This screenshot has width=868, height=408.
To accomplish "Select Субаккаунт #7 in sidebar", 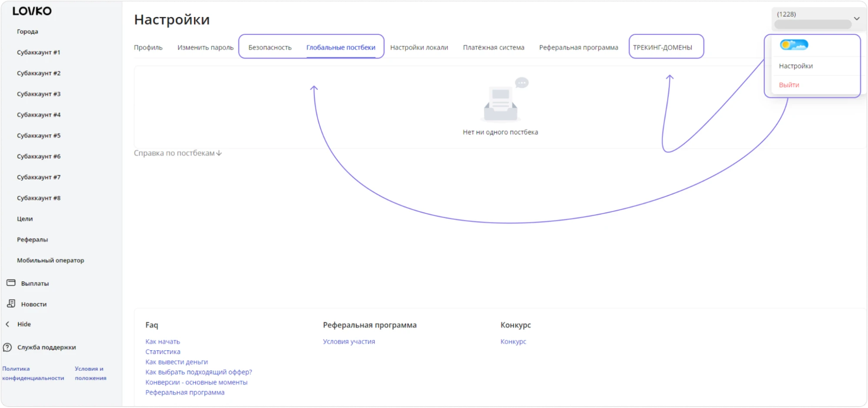I will coord(39,177).
